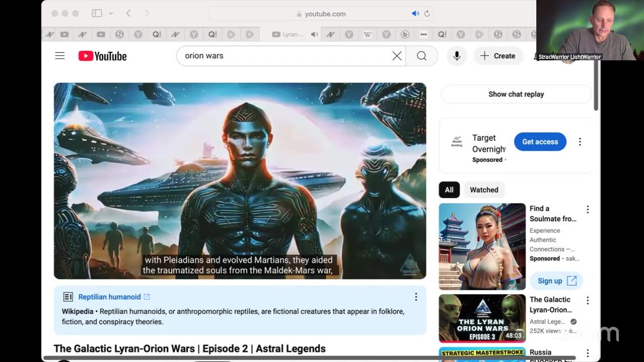
Task: Click the video title Galactic Lyran-Orion Wars Episode 2
Action: tap(190, 348)
